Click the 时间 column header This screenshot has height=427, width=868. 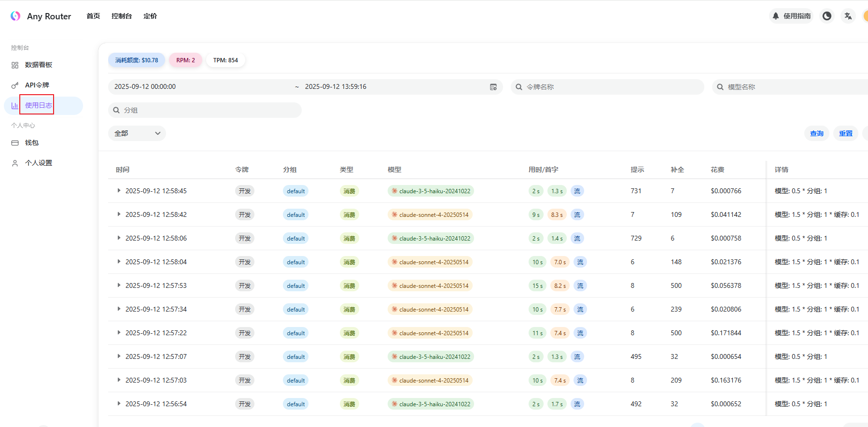pyautogui.click(x=123, y=170)
